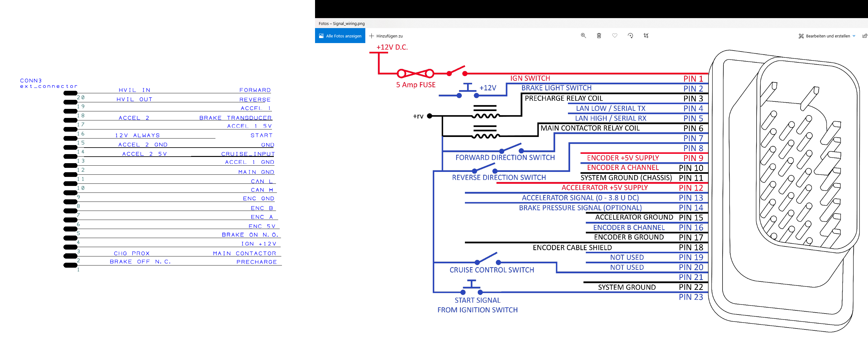Expand Bearbeiten und erstellen chevron
Image resolution: width=868 pixels, height=341 pixels.
[854, 36]
